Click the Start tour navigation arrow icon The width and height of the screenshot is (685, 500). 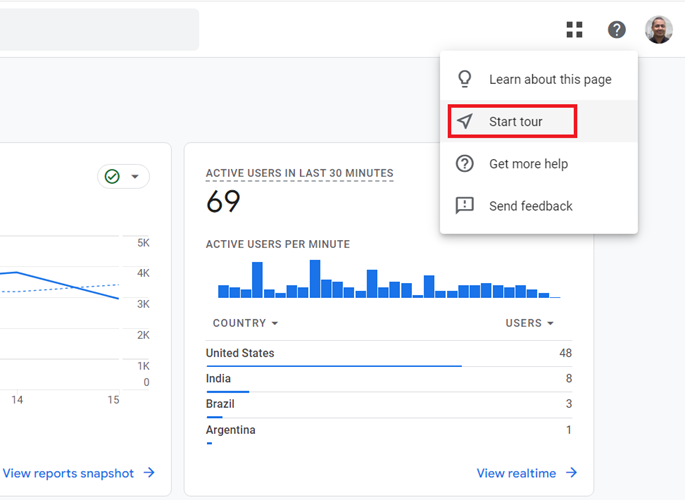pyautogui.click(x=464, y=122)
